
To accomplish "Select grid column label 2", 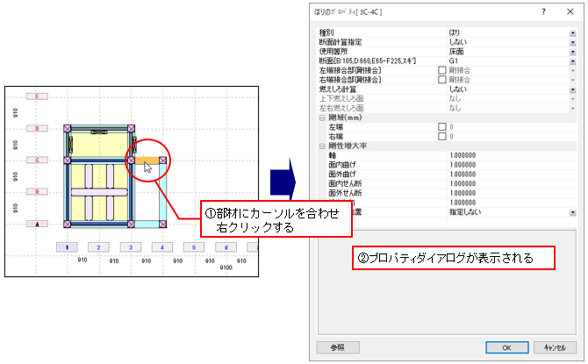I will coord(98,247).
